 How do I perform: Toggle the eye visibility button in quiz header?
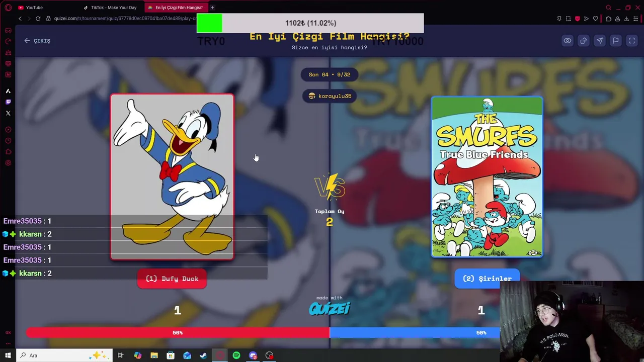[x=568, y=41]
